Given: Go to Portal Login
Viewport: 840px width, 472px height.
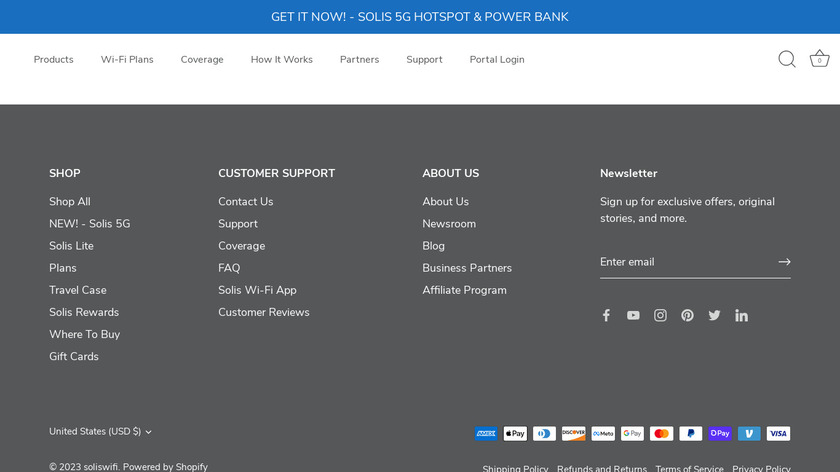Looking at the screenshot, I should point(497,59).
